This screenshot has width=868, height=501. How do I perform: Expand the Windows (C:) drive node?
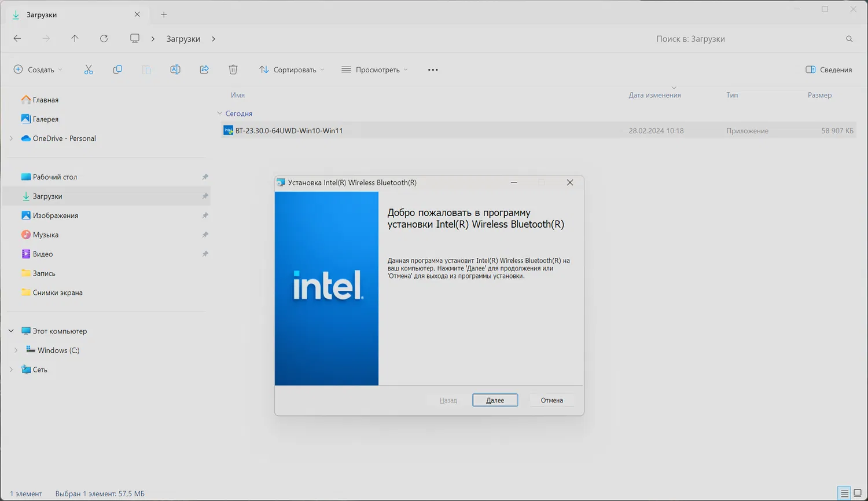16,350
